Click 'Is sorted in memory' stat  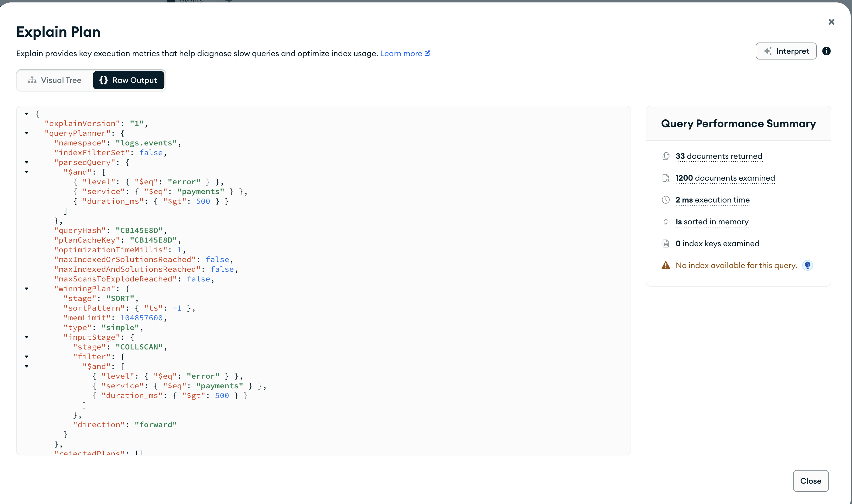tap(712, 222)
